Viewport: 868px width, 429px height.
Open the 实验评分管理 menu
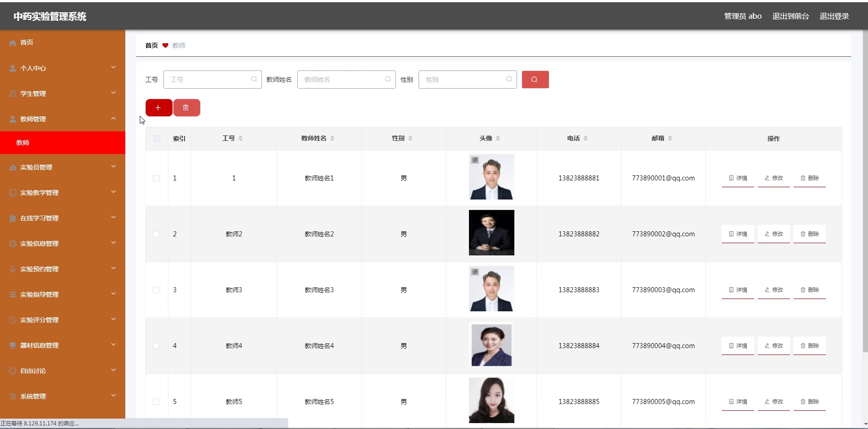(63, 320)
